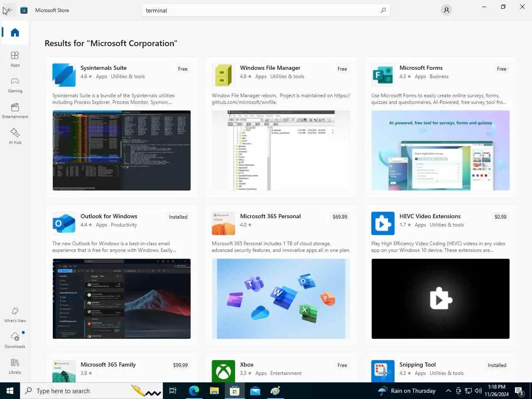Screen dimensions: 532x399
Task: Click the Sysinternals Suite app icon
Action: coord(64,75)
